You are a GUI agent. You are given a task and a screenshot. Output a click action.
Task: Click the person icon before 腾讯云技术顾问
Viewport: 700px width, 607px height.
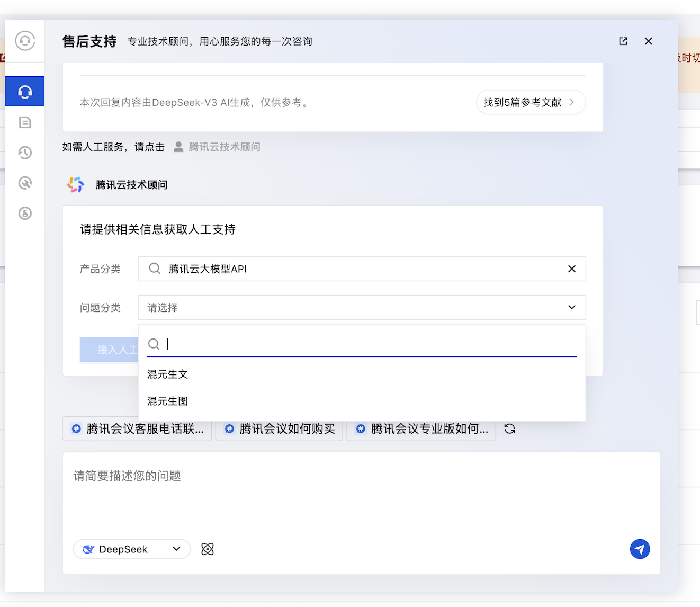pyautogui.click(x=178, y=147)
